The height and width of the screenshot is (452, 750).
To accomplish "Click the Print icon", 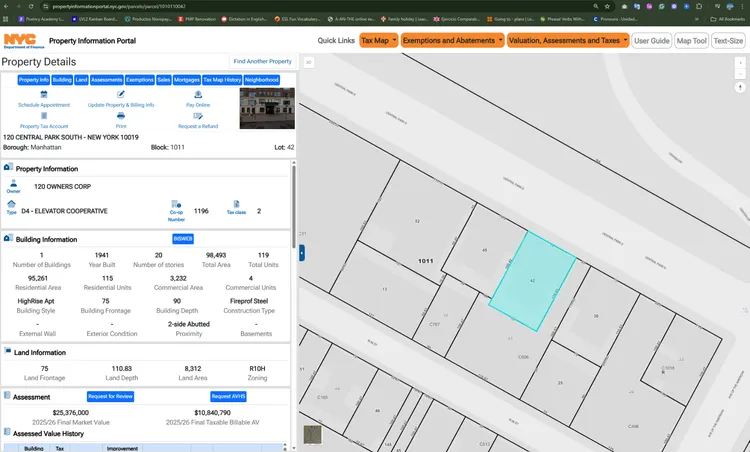I will click(121, 116).
